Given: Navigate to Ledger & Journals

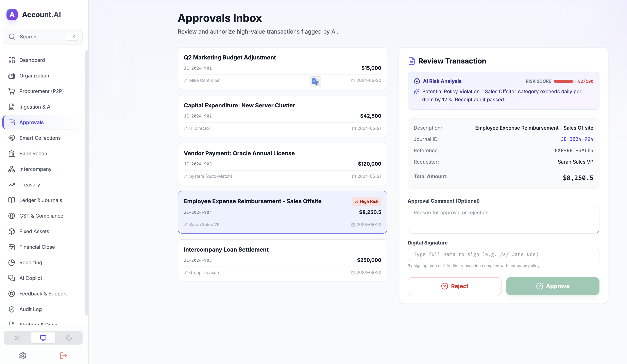Looking at the screenshot, I should coord(40,200).
